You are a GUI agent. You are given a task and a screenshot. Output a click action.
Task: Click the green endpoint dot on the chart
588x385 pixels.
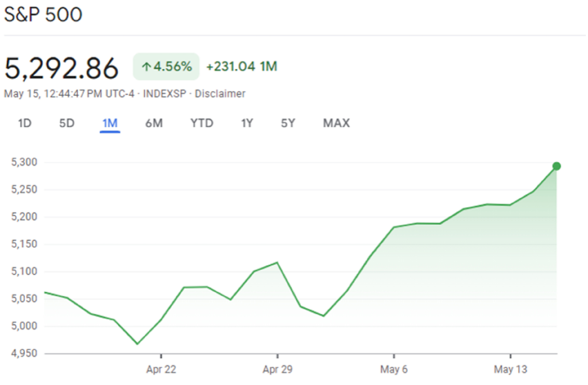point(557,166)
